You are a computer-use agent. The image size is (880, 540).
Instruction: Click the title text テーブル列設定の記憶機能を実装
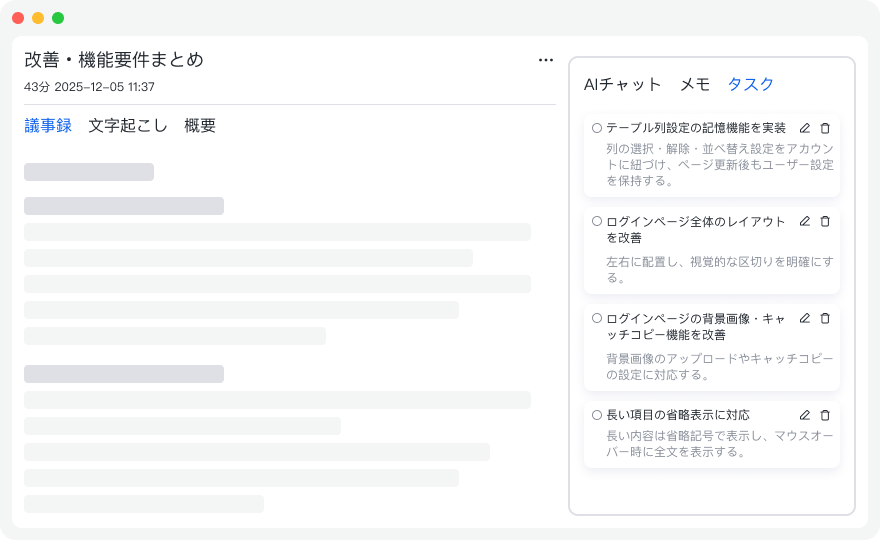(696, 128)
